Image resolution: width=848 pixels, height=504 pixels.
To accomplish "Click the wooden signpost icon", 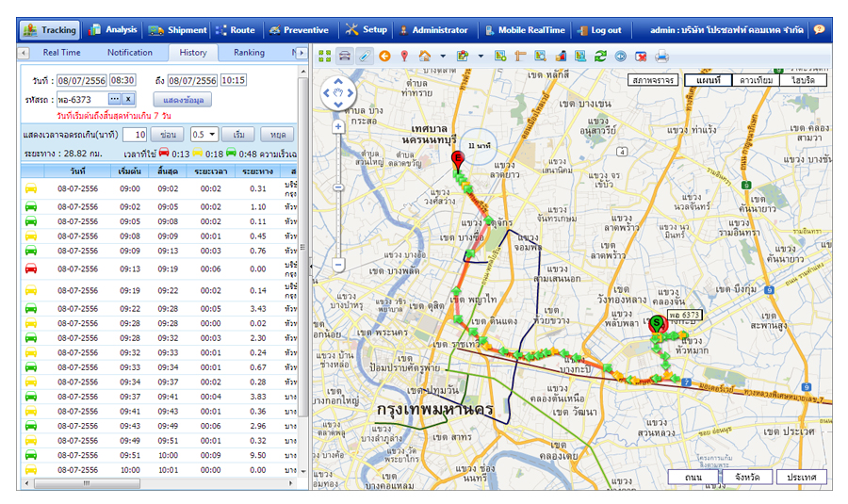I will tap(520, 56).
